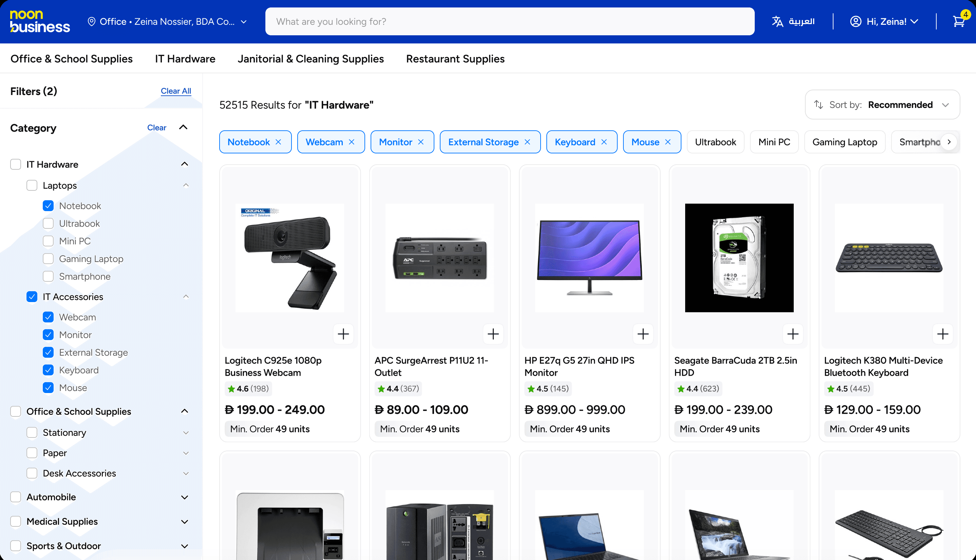
Task: Uncheck the IT Accessories checkbox
Action: [32, 297]
